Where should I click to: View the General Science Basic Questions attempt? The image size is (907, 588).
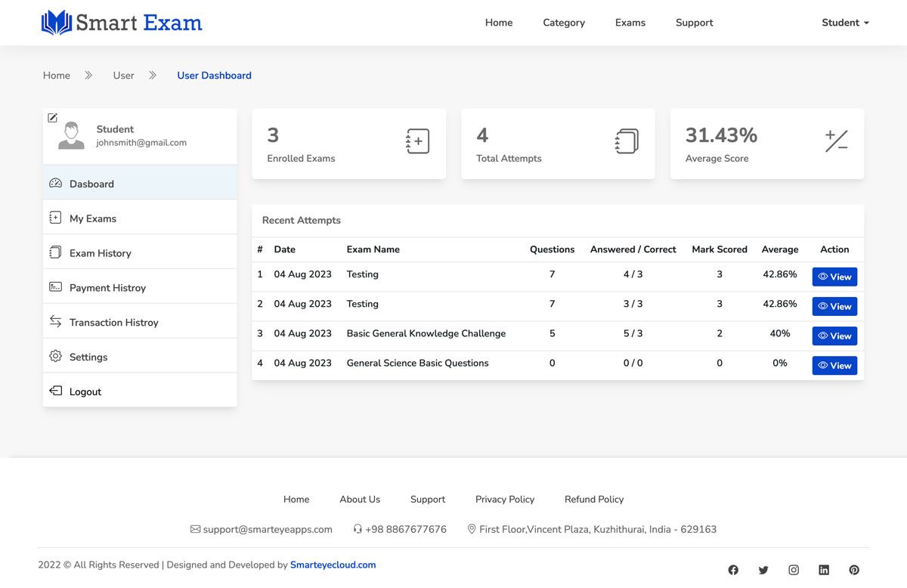coord(834,365)
